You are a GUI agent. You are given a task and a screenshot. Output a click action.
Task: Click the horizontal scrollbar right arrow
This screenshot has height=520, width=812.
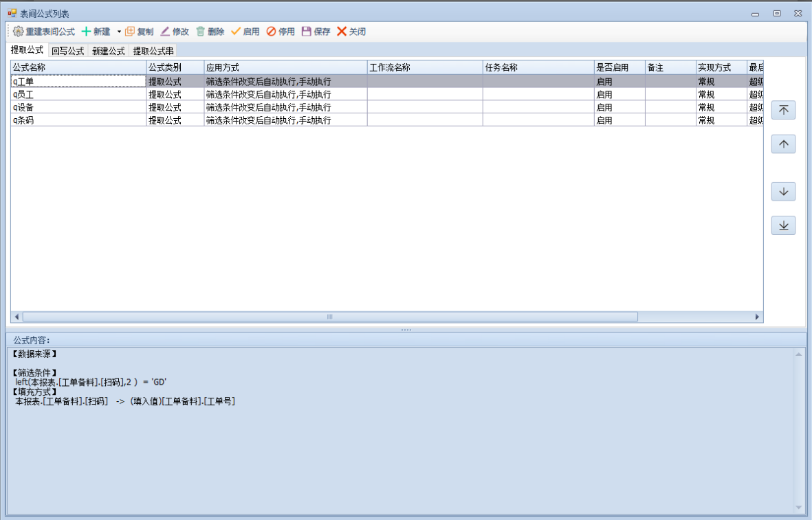758,317
